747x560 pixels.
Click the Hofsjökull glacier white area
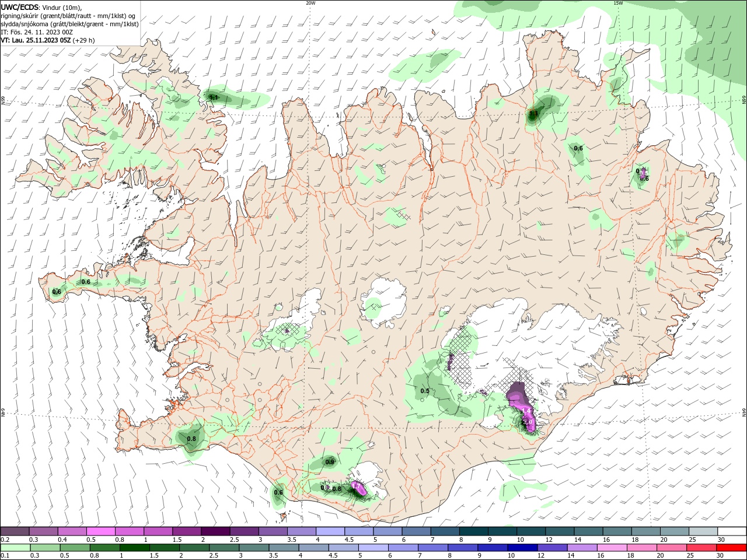pyautogui.click(x=385, y=302)
